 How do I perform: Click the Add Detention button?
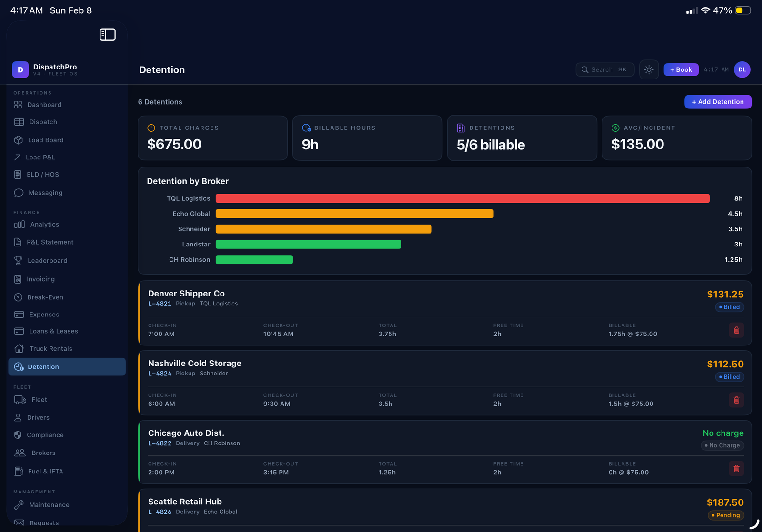718,101
